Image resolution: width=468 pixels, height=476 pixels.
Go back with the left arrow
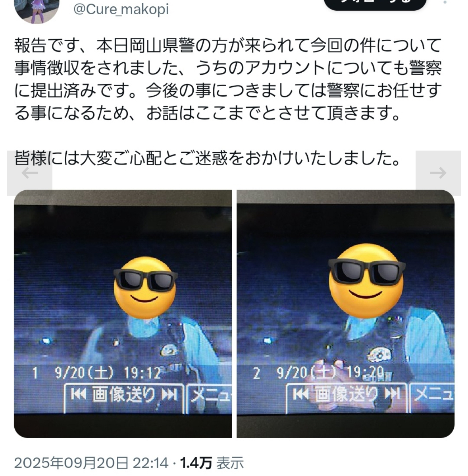[30, 173]
